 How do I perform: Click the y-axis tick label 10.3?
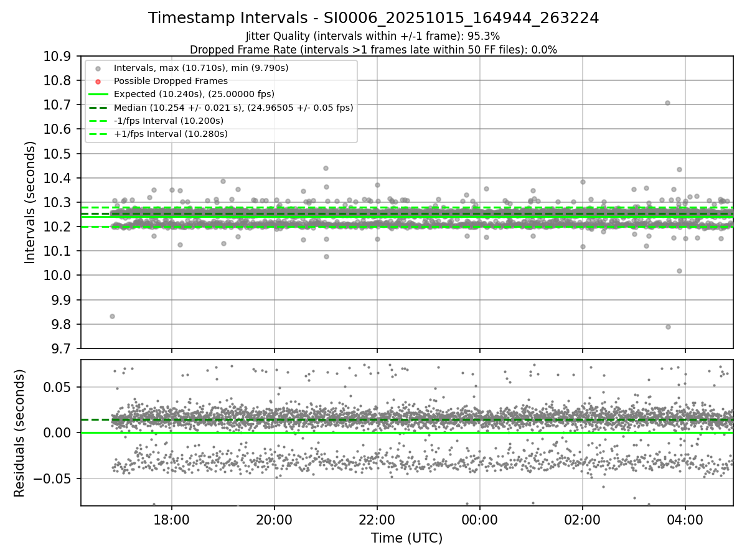[58, 203]
